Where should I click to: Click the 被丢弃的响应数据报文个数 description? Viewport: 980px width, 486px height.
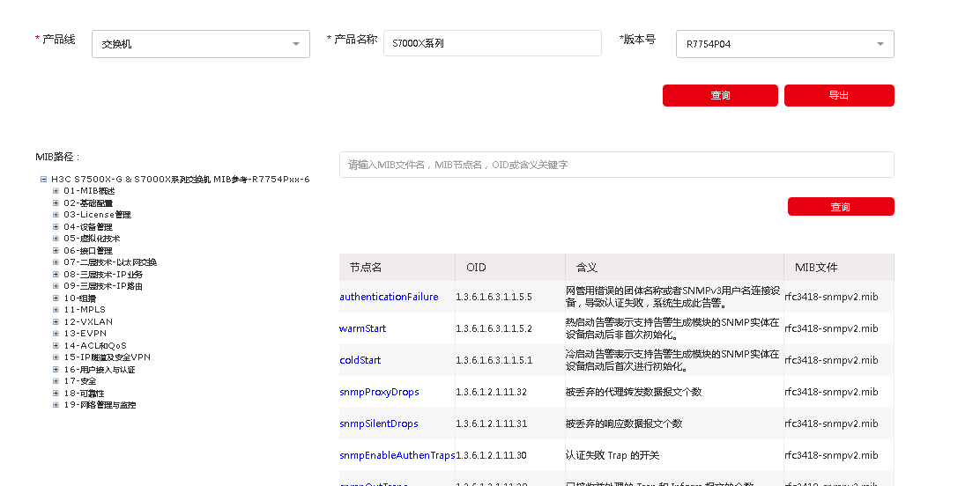point(624,423)
